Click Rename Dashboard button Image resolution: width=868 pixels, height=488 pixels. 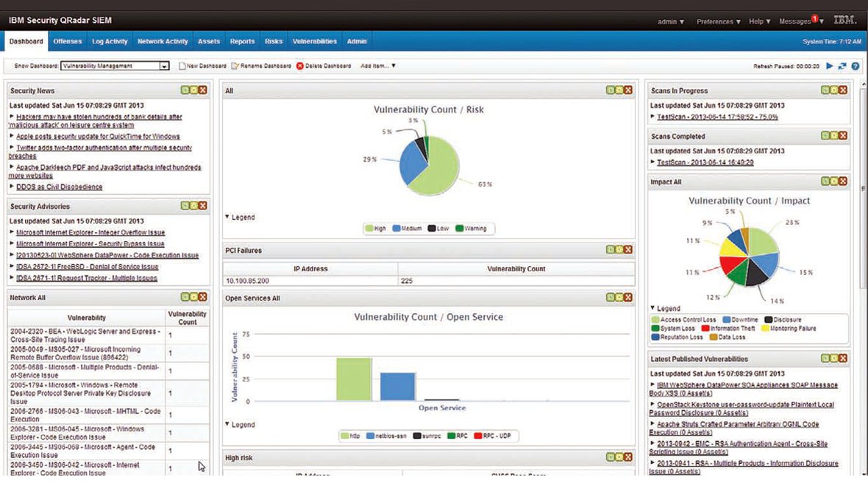click(261, 66)
